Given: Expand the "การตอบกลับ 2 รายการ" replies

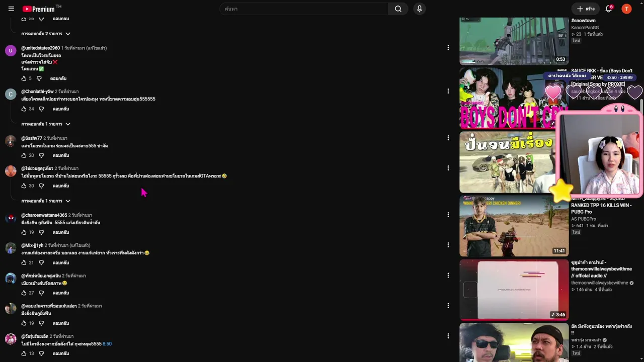Looking at the screenshot, I should click(46, 34).
